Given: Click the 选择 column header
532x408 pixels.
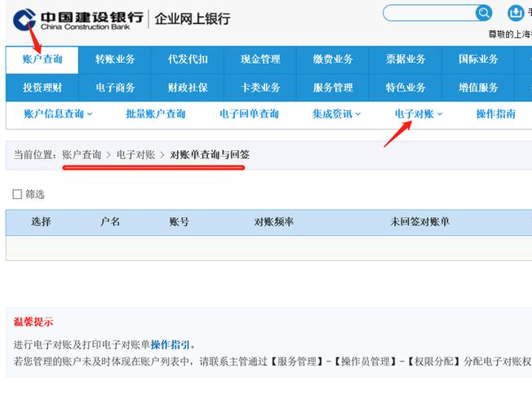Looking at the screenshot, I should click(x=41, y=222).
